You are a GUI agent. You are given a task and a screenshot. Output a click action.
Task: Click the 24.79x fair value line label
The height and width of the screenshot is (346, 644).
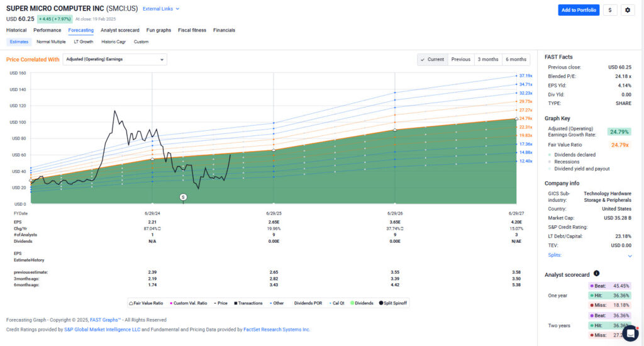point(526,118)
